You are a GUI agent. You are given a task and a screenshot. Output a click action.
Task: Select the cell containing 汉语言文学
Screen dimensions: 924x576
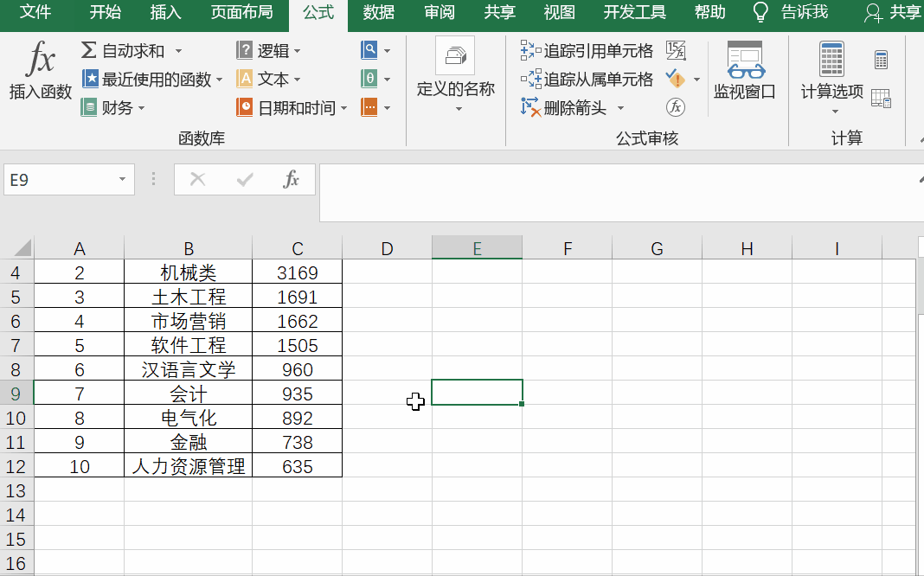[x=188, y=368]
